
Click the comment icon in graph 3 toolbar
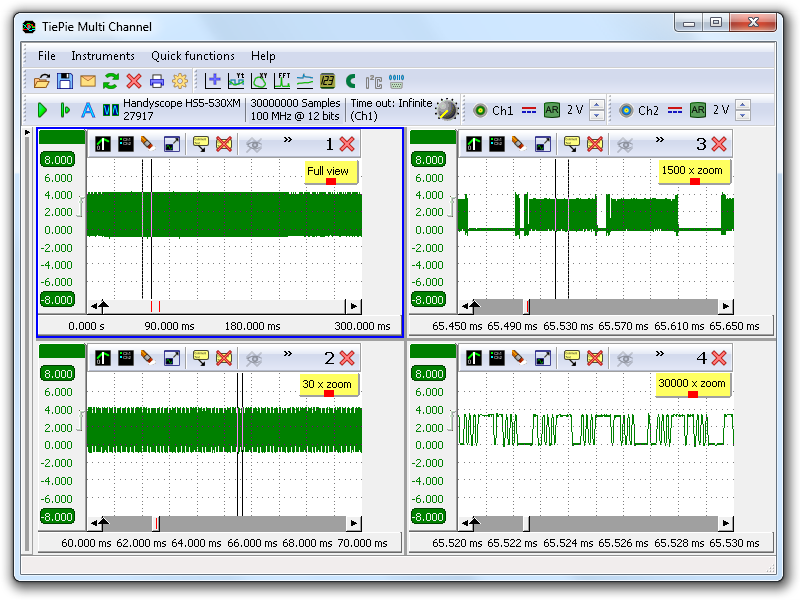572,144
